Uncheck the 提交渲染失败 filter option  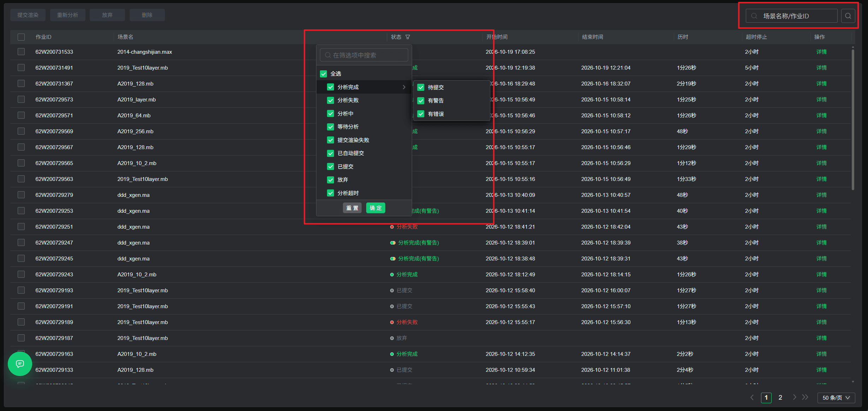pyautogui.click(x=331, y=140)
